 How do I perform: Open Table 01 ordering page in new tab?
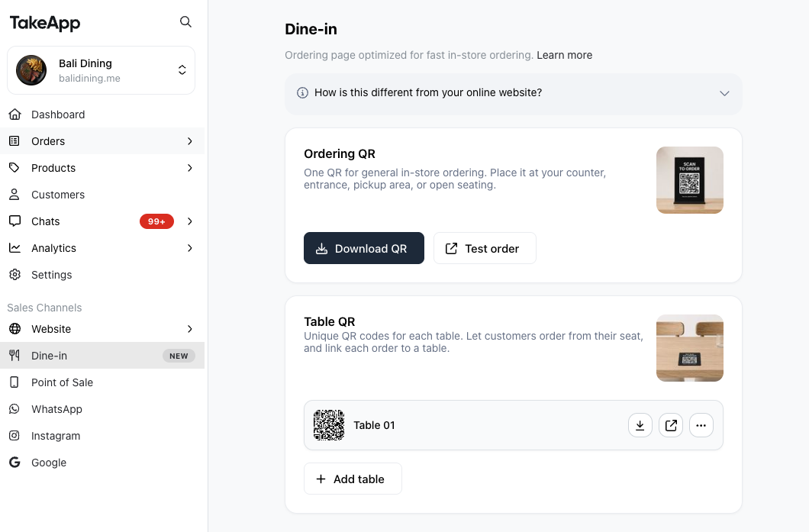[671, 425]
